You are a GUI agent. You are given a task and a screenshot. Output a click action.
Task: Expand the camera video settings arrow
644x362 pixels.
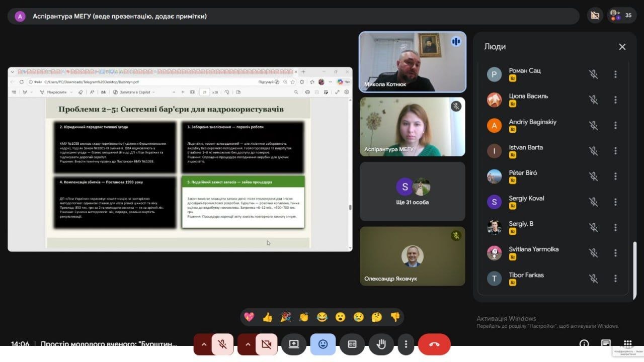pos(248,344)
